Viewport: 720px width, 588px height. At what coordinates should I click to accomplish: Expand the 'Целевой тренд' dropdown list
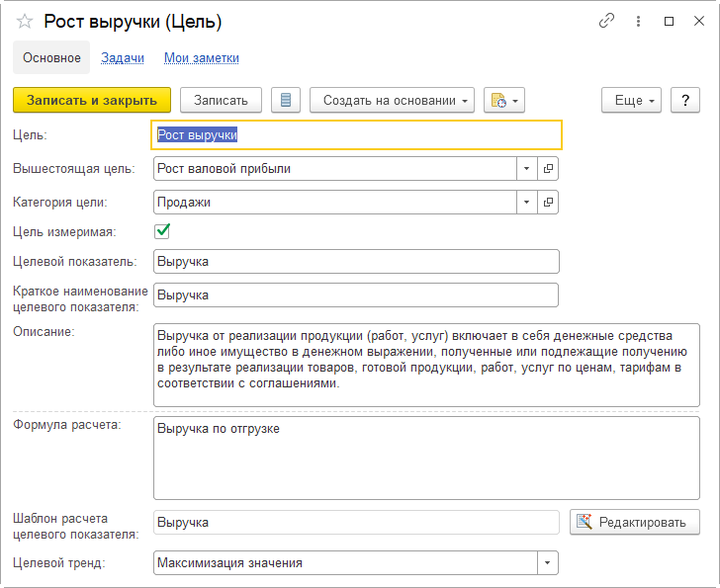[x=548, y=562]
